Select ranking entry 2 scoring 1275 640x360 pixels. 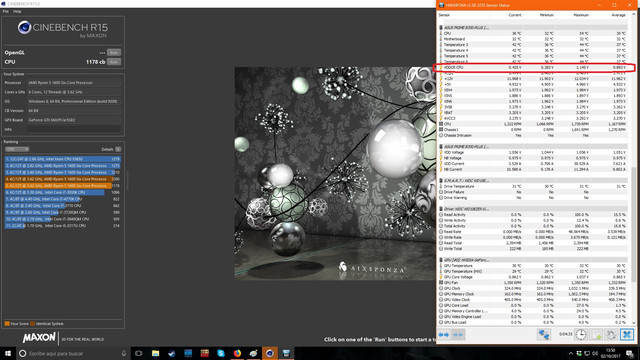click(x=62, y=166)
